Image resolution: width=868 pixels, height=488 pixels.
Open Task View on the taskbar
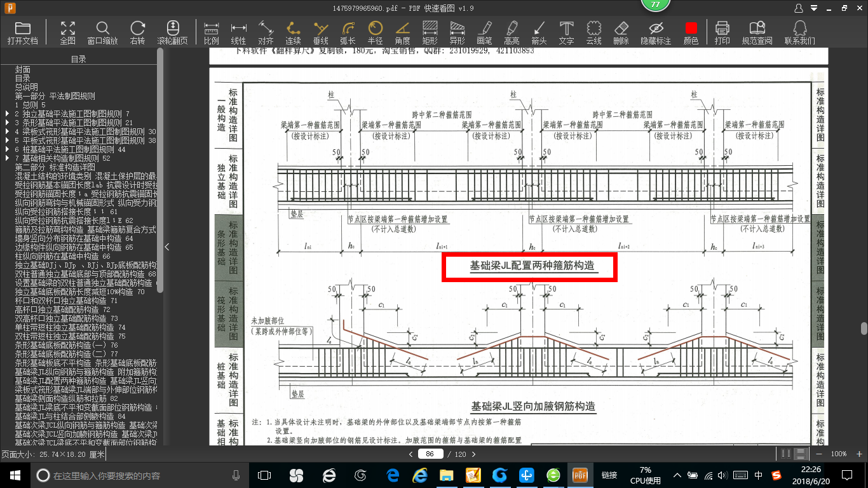(x=264, y=475)
